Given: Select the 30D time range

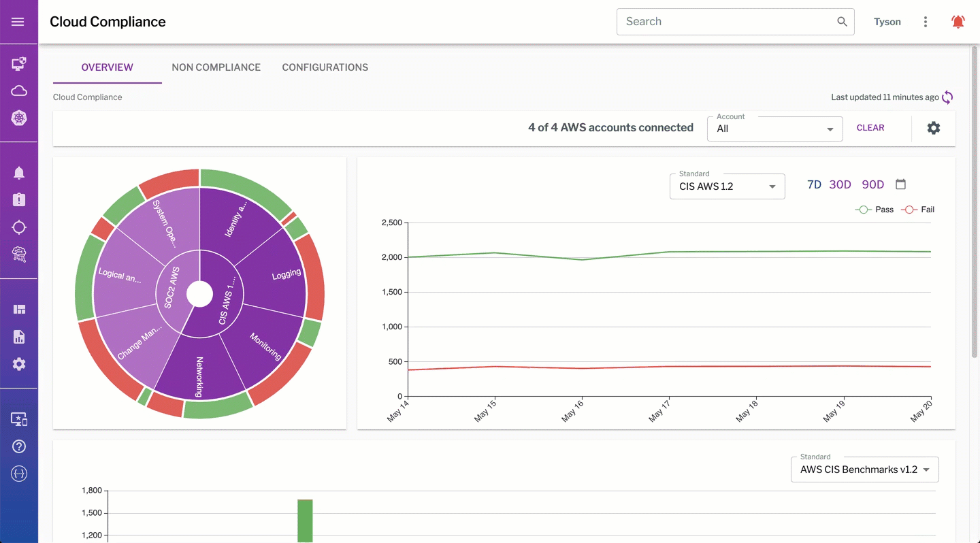Looking at the screenshot, I should (840, 184).
